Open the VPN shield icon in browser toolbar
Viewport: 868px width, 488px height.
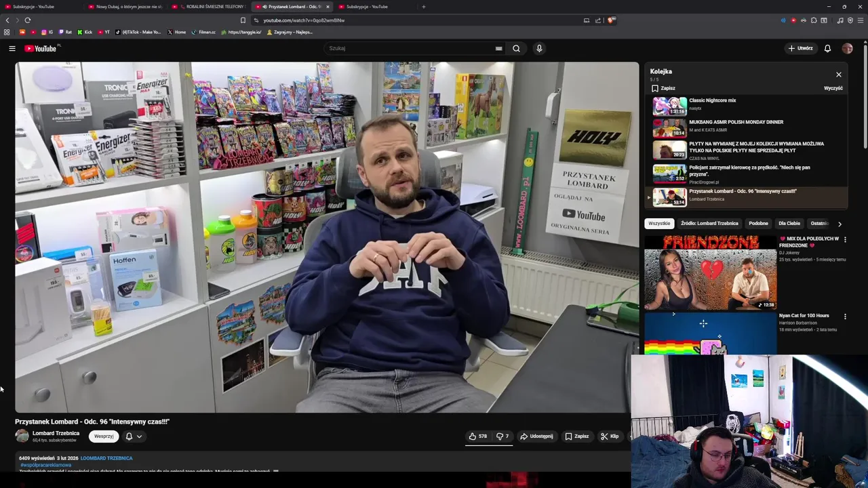tap(850, 20)
